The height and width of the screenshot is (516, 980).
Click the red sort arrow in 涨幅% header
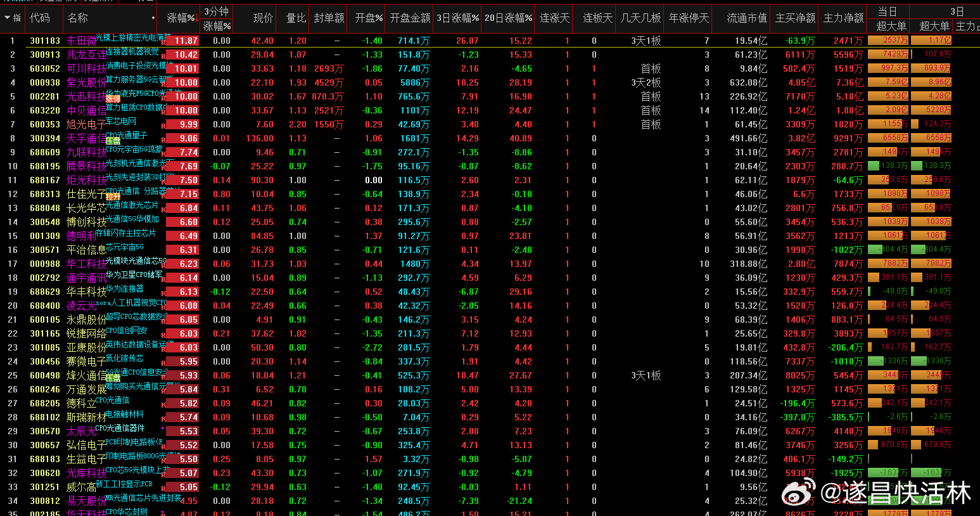(x=197, y=18)
